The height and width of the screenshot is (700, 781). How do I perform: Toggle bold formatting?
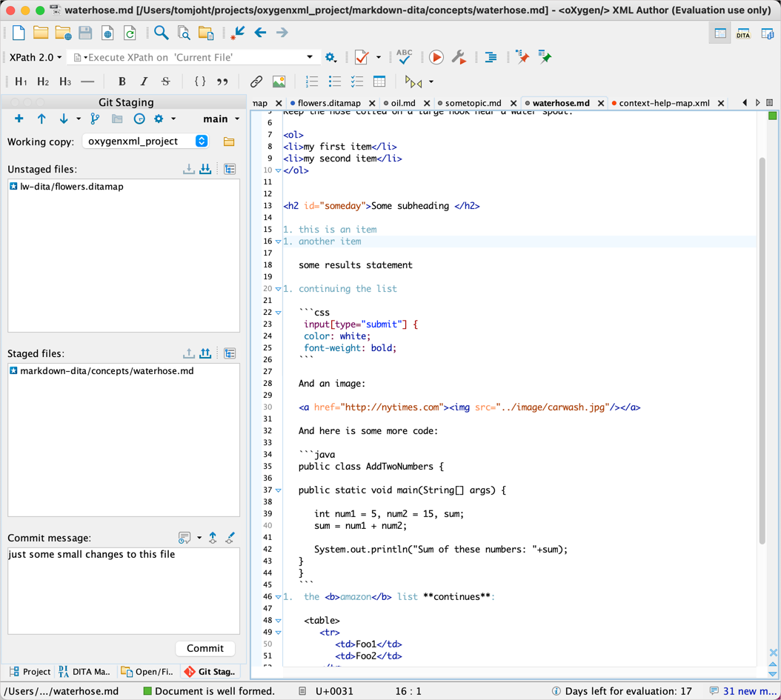click(x=122, y=81)
